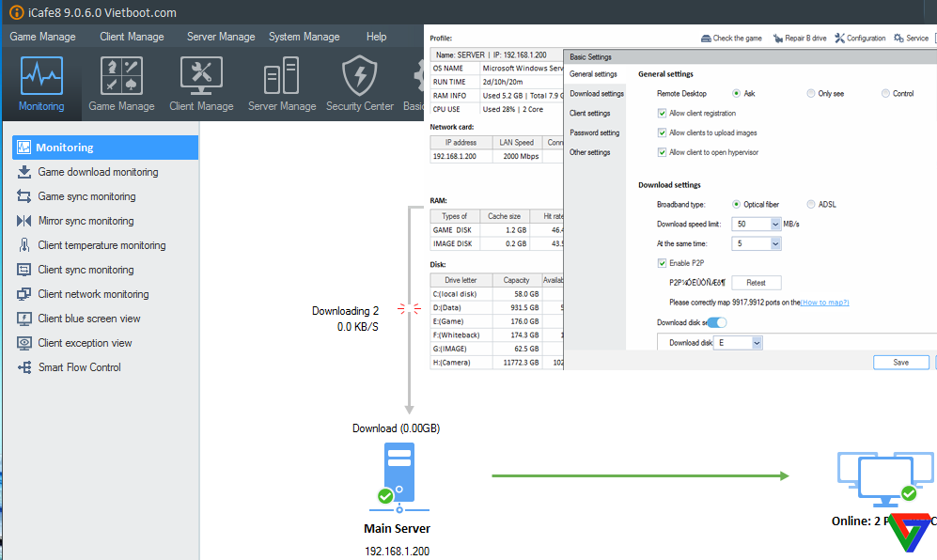Expand the Download disk drive dropdown
937x560 pixels.
[x=757, y=343]
